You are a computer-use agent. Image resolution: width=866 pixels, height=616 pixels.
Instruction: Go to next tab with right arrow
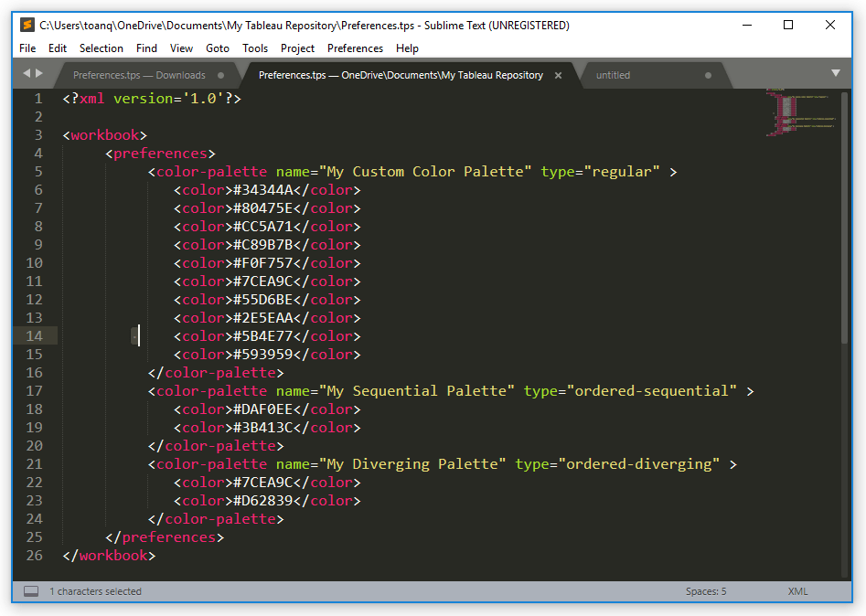(x=39, y=73)
